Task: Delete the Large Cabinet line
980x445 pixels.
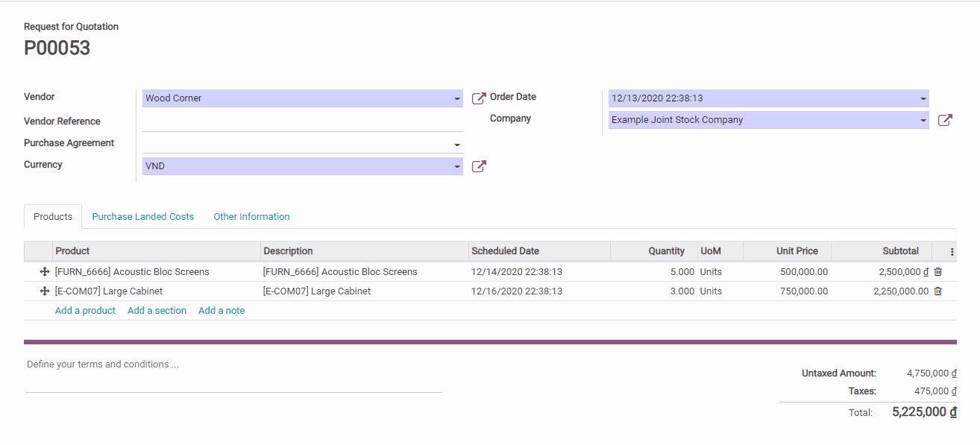Action: pos(938,291)
